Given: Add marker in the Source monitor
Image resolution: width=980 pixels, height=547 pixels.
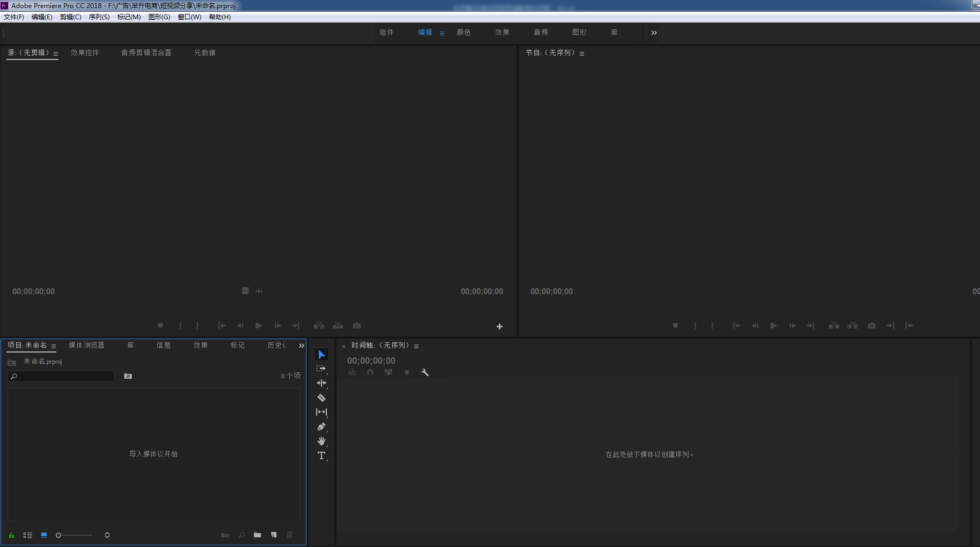Looking at the screenshot, I should click(160, 326).
